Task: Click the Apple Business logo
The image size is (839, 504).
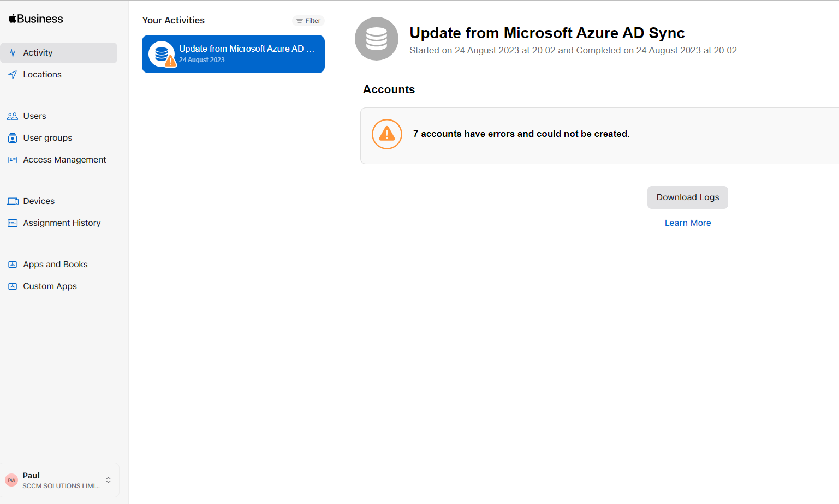Action: pyautogui.click(x=35, y=18)
